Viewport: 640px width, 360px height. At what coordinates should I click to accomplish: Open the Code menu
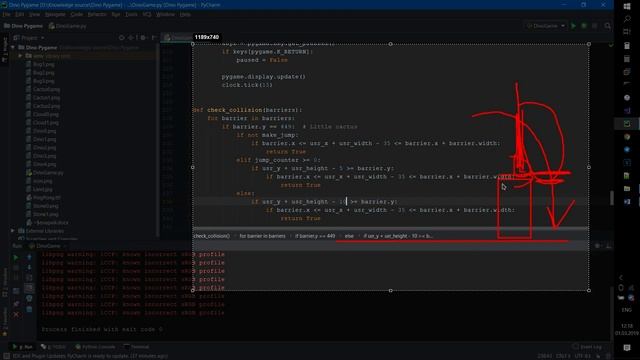coord(76,14)
